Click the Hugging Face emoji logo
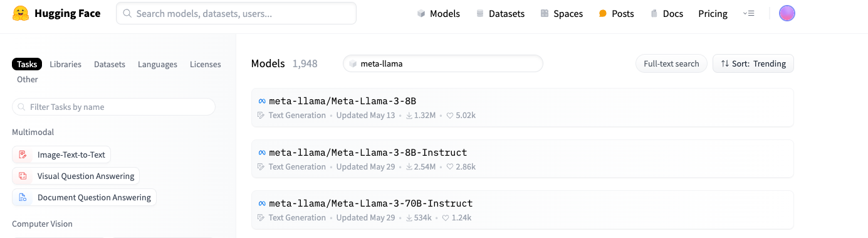This screenshot has width=868, height=238. coord(21,13)
